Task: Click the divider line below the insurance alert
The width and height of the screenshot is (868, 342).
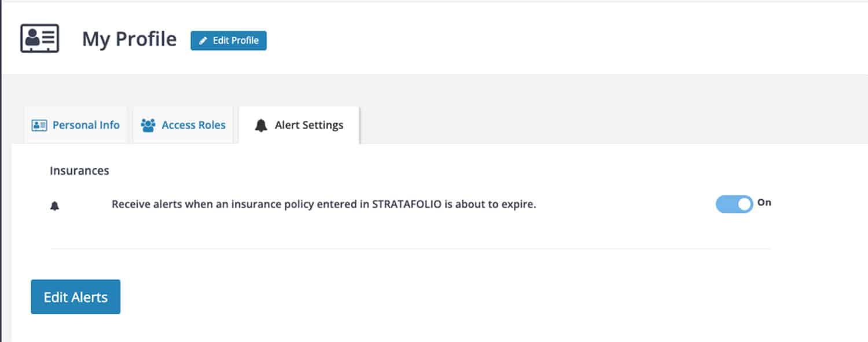Action: pyautogui.click(x=410, y=249)
